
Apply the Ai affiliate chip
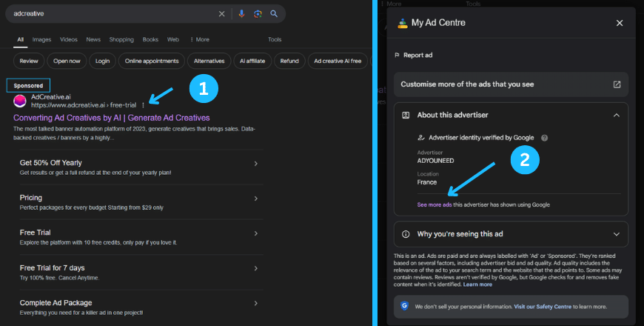(x=252, y=61)
